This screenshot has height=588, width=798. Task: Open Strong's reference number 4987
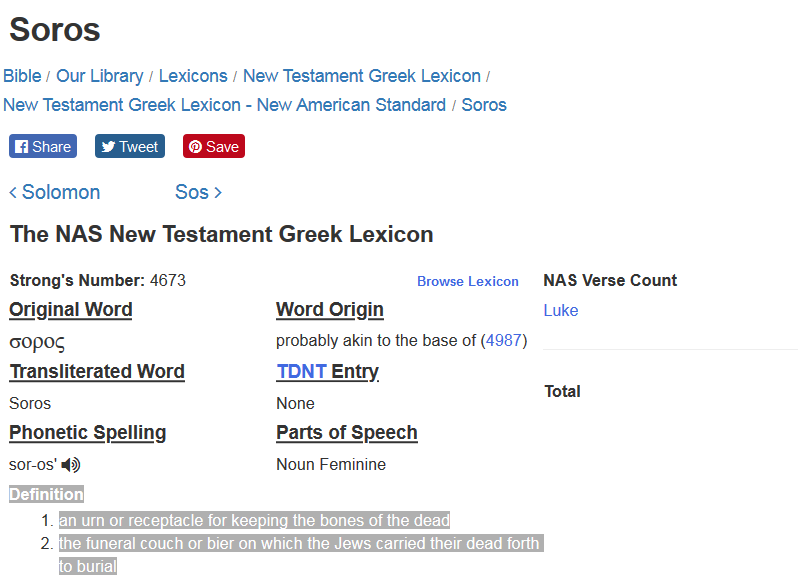(503, 341)
